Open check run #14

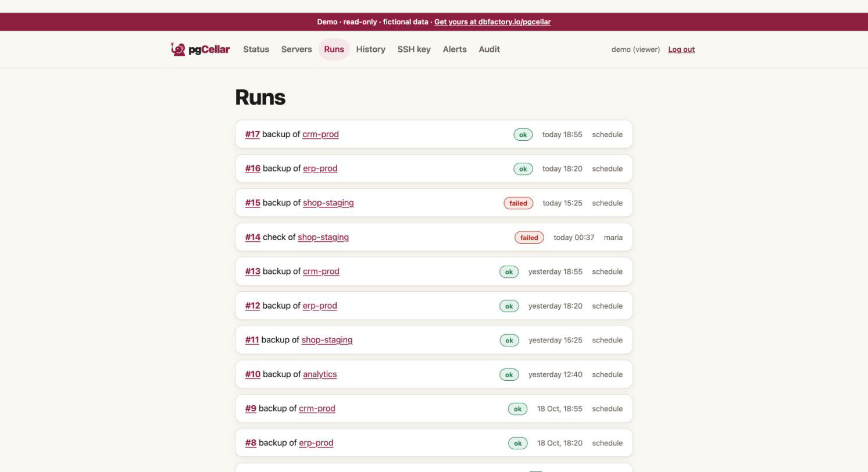(x=253, y=237)
